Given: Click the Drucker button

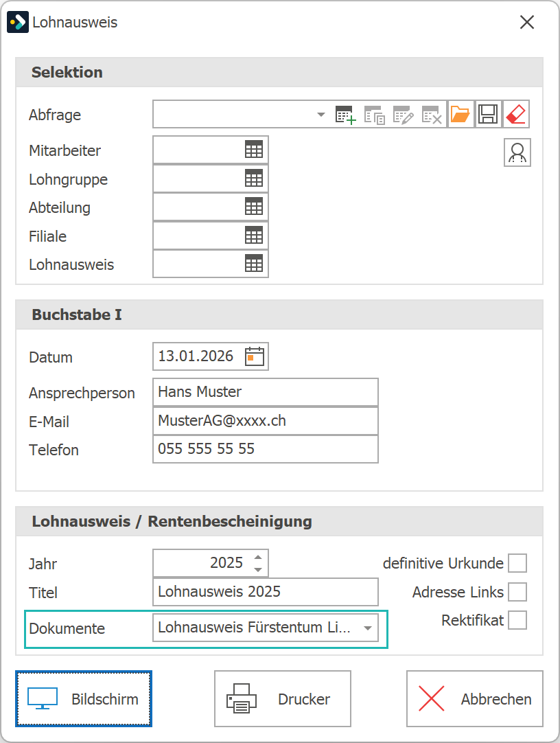Looking at the screenshot, I should [283, 698].
